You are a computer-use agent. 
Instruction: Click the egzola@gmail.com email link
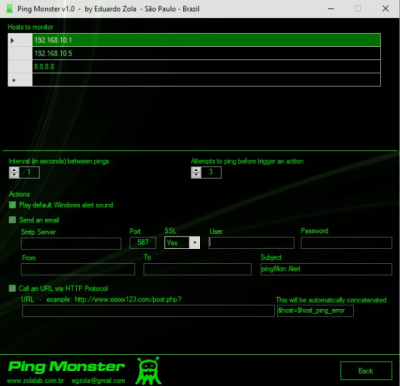98,380
